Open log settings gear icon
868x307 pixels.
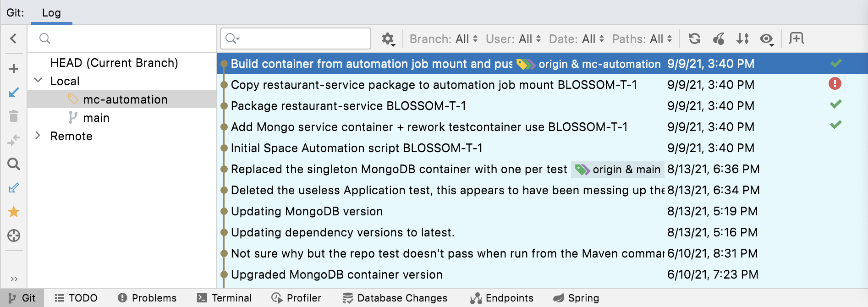(x=388, y=39)
